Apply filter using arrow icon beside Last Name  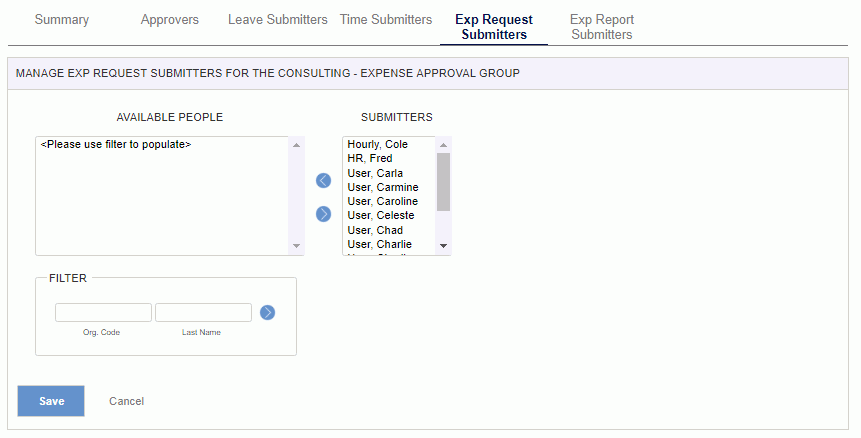(x=267, y=312)
